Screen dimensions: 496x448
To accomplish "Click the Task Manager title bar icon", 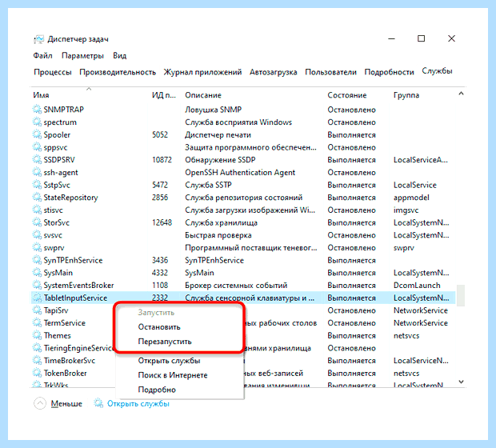I will tap(39, 39).
